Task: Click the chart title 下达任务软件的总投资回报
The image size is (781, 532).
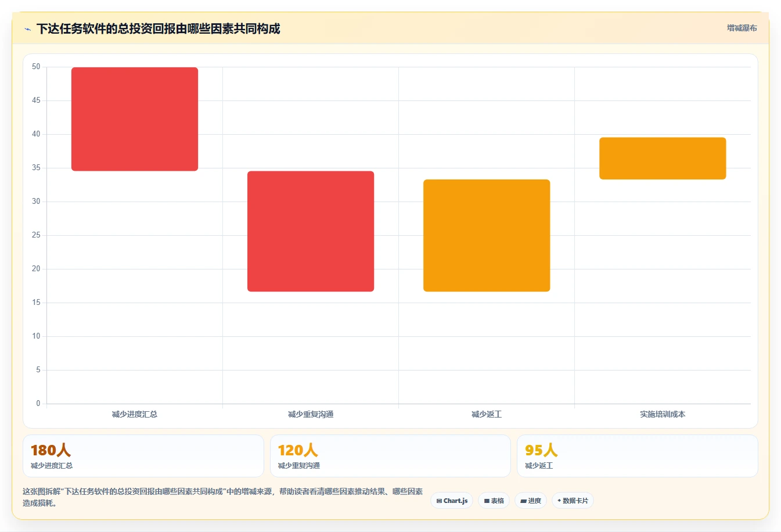Action: pos(158,29)
